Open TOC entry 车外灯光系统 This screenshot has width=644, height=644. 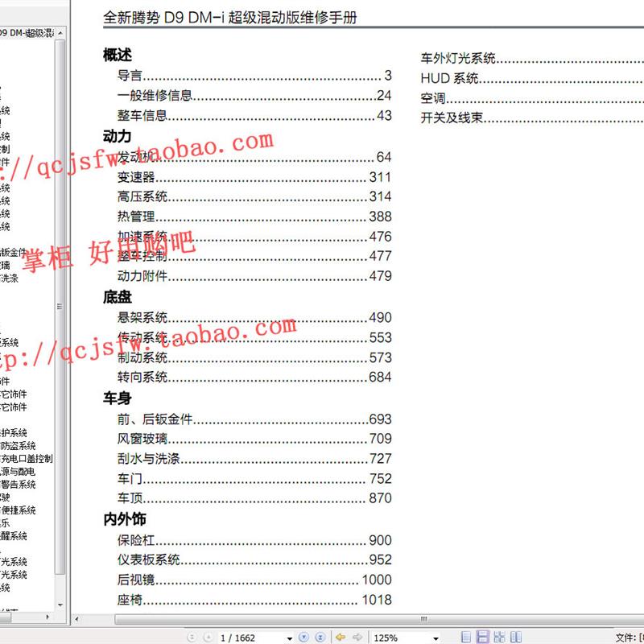(532, 58)
